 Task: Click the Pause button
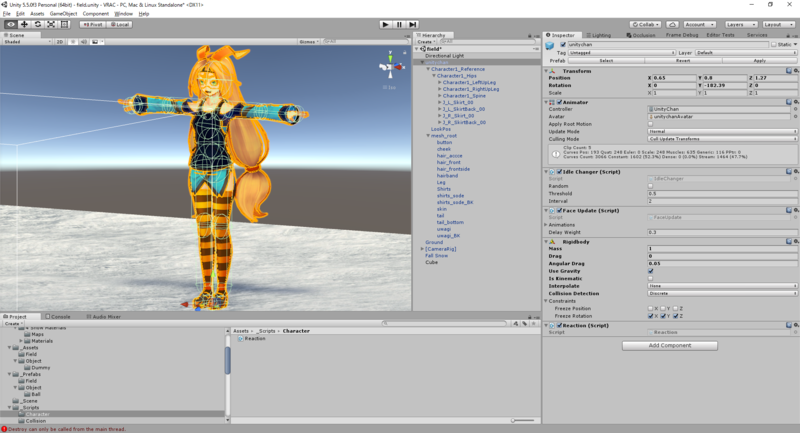coord(399,24)
